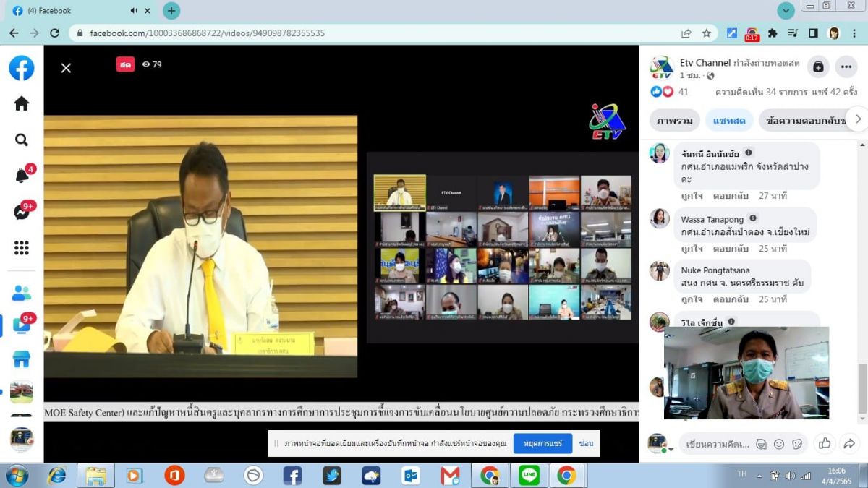Click the หยุดการแชร์ button

pos(542,443)
